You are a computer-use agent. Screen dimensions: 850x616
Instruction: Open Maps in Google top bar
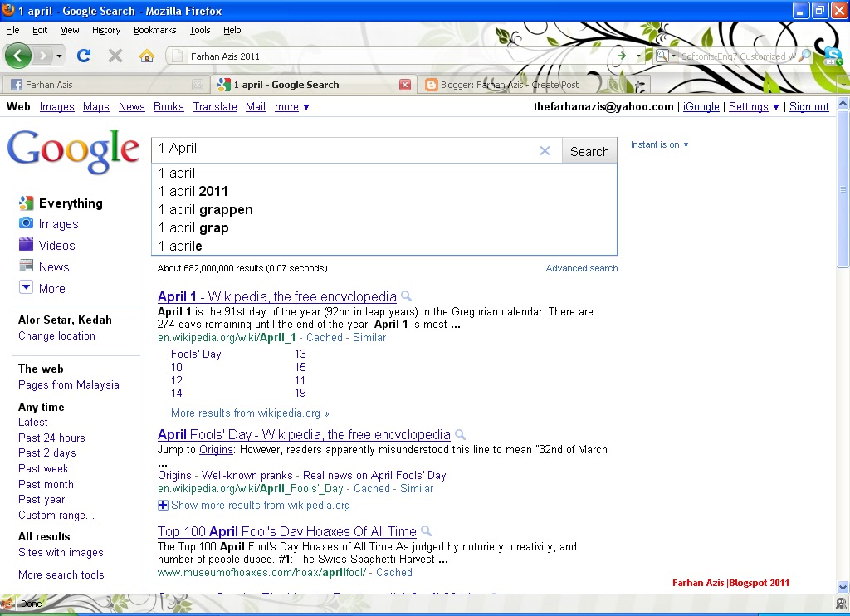[96, 107]
